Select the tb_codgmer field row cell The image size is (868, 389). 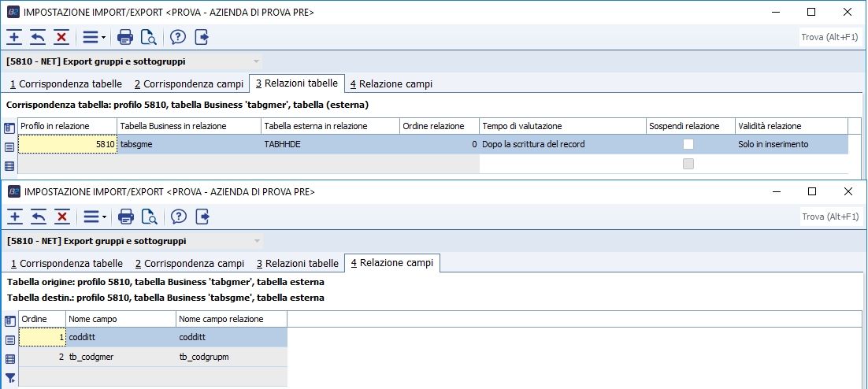pyautogui.click(x=121, y=357)
